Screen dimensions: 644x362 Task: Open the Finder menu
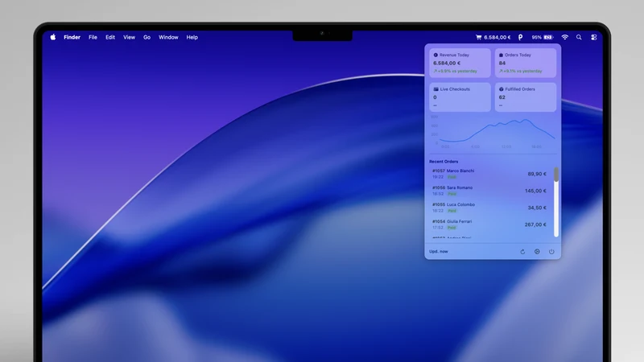72,37
